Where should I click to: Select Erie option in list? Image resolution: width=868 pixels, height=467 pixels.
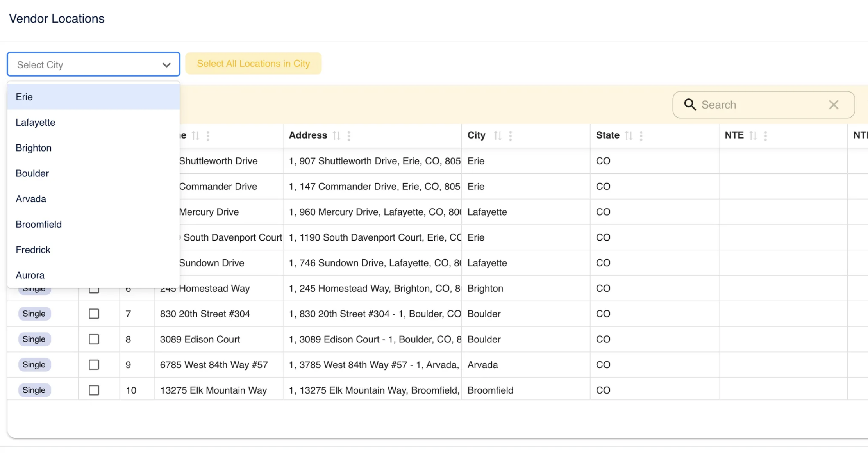click(24, 97)
